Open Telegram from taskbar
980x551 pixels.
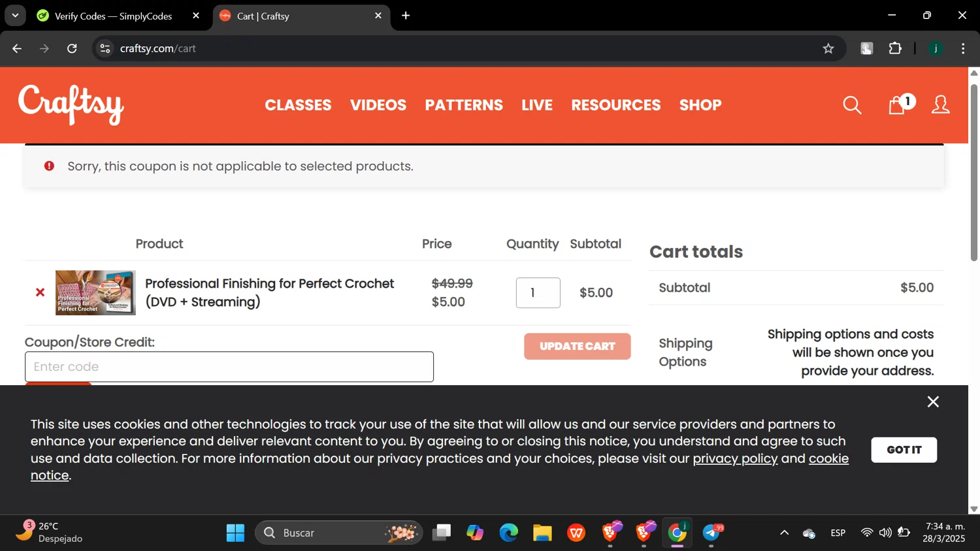pos(711,533)
